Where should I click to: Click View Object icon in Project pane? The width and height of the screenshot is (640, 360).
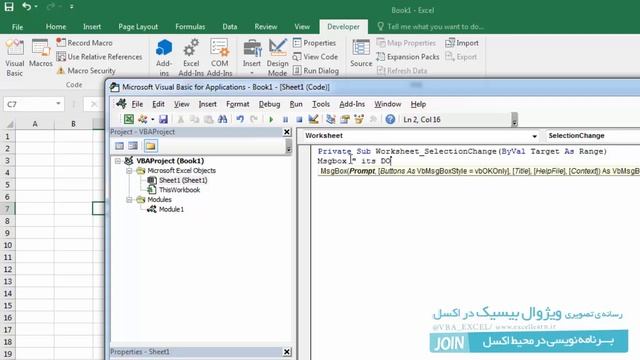pos(133,146)
